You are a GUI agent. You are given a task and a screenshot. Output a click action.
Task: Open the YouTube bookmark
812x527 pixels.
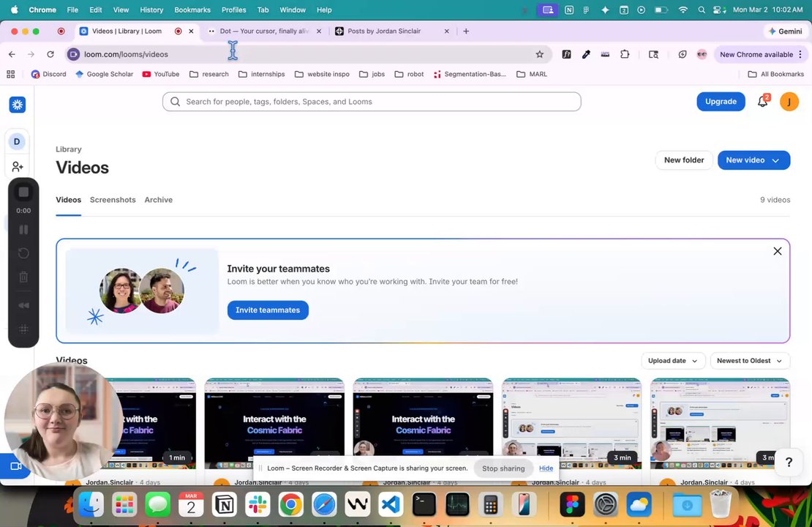click(x=160, y=74)
